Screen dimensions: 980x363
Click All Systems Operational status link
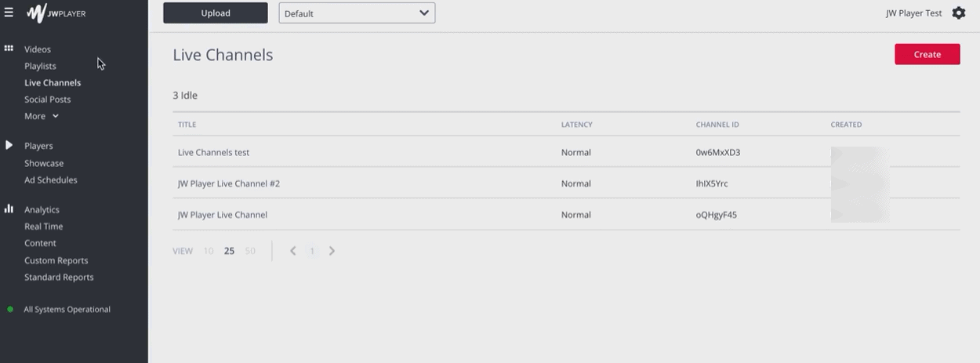click(x=67, y=310)
